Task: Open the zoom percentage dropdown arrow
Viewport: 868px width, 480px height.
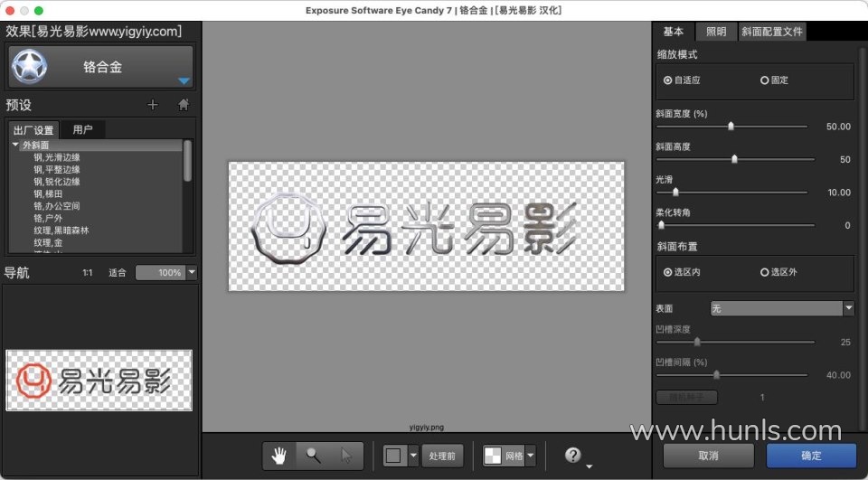Action: coord(192,272)
